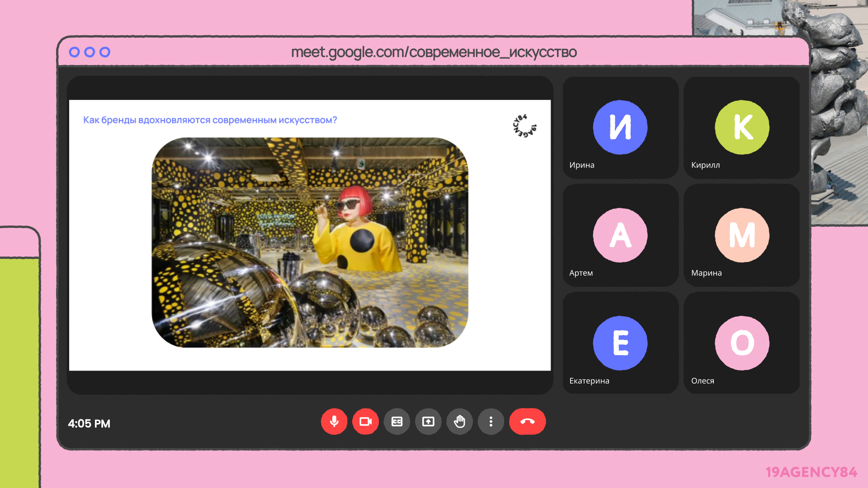Image resolution: width=868 pixels, height=488 pixels.
Task: Click Артем's pink A avatar
Action: point(620,235)
